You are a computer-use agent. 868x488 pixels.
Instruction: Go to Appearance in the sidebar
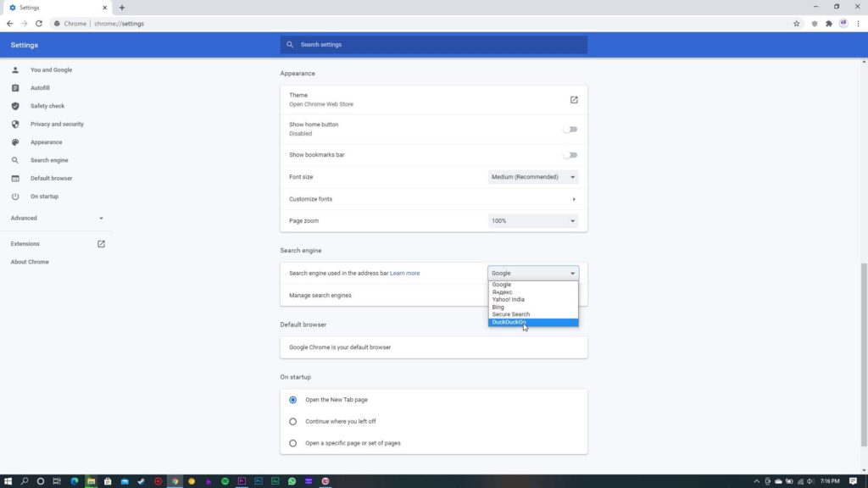[46, 142]
